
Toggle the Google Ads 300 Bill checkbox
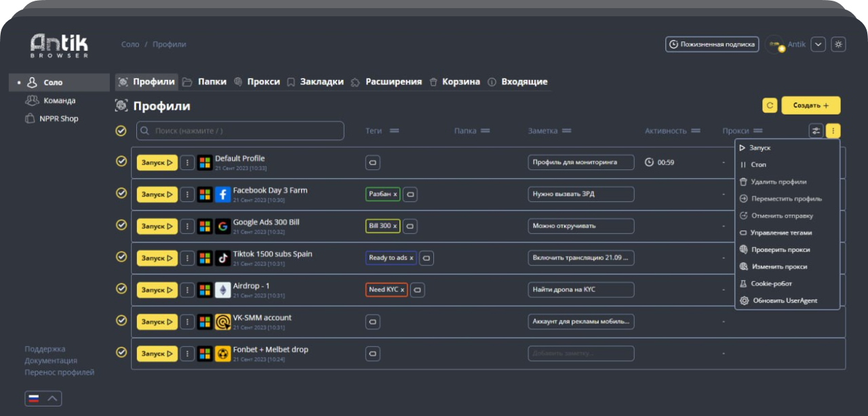click(121, 225)
